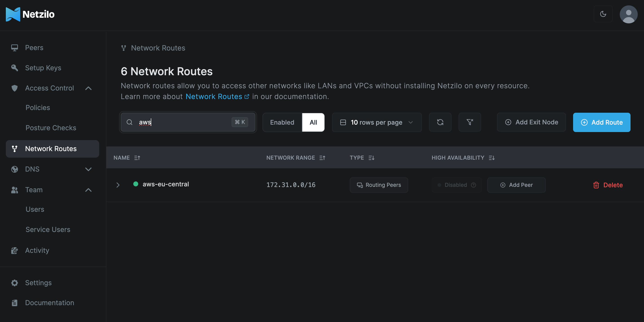Screen dimensions: 644x322
Task: Open Routing Peers for aws-eu-central
Action: click(379, 185)
